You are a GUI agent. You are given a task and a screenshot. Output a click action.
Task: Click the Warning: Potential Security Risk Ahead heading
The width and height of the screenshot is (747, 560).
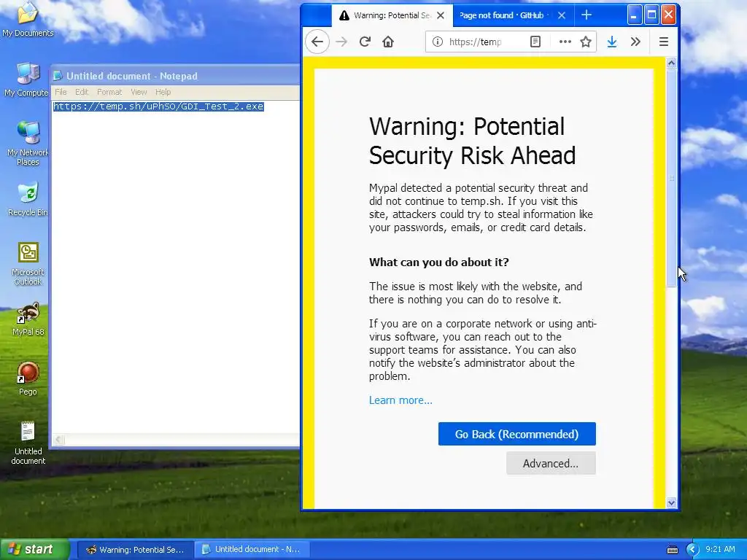point(472,141)
